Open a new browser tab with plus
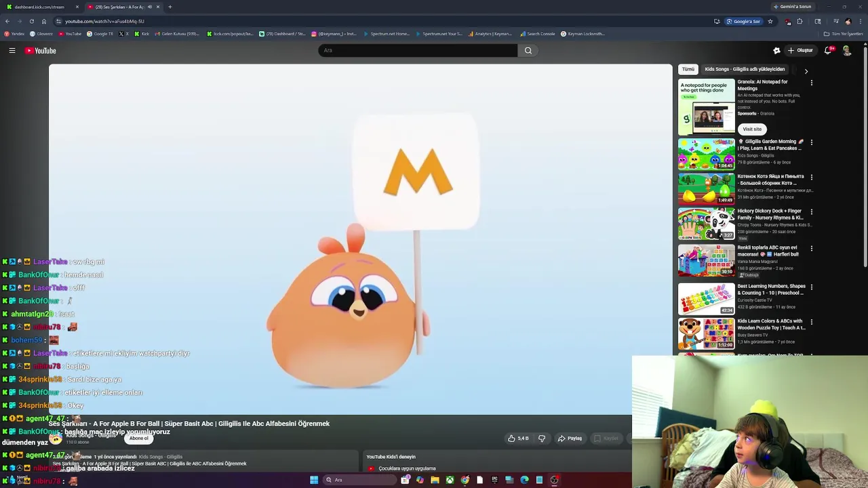 click(x=170, y=7)
